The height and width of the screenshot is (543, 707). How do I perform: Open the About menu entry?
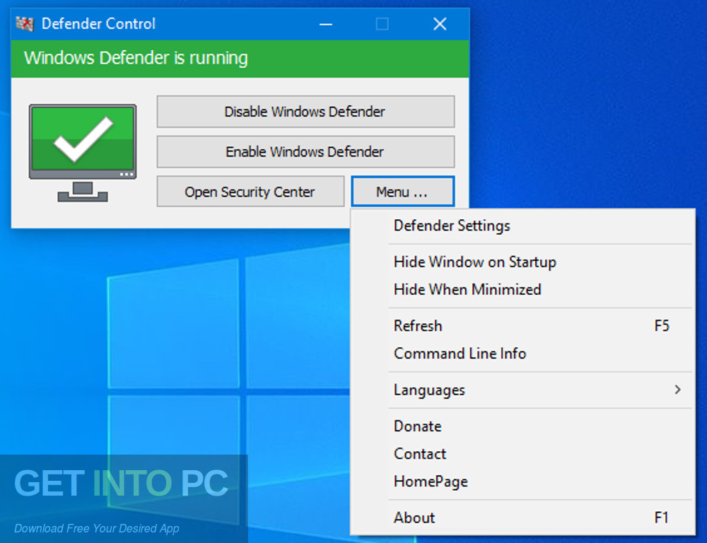tap(523, 518)
